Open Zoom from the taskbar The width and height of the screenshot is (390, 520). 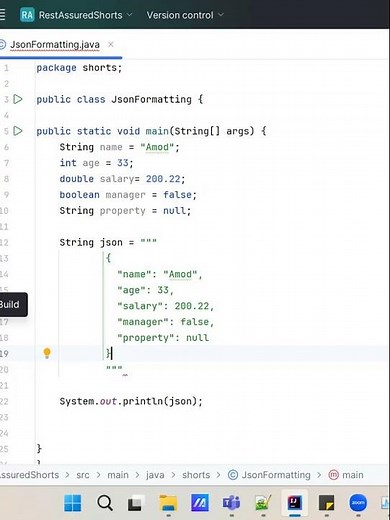[x=358, y=503]
